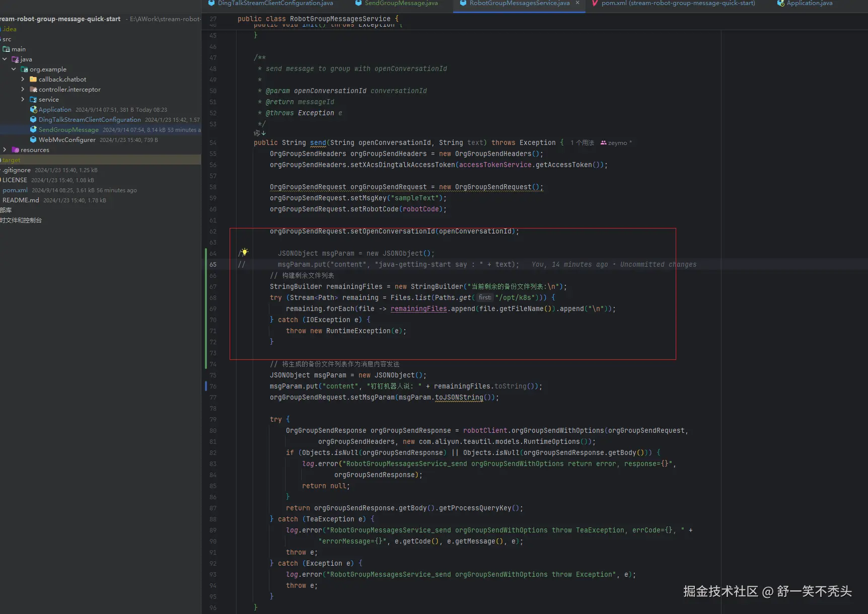The width and height of the screenshot is (868, 614).
Task: Expand the controller.interceptor package
Action: (23, 90)
